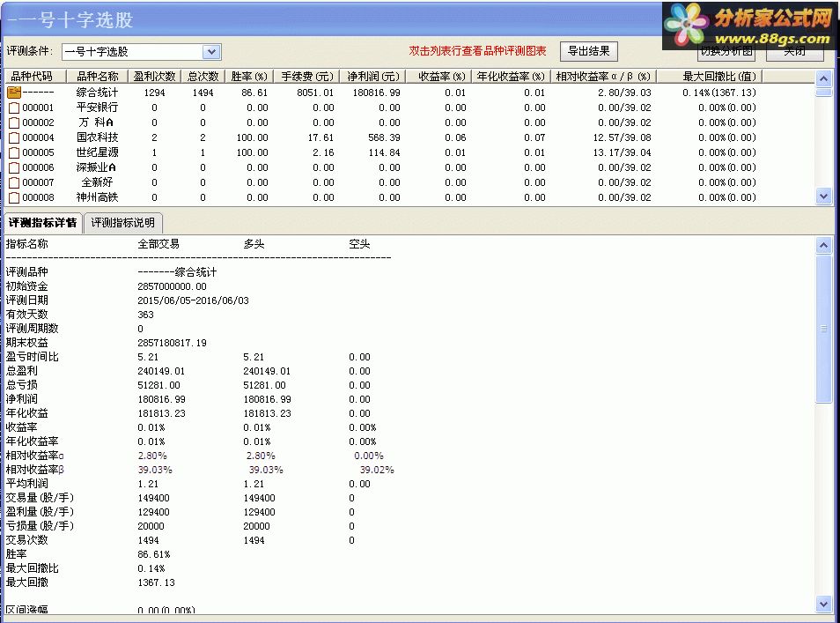Select the 平安银行 row name

[97, 108]
